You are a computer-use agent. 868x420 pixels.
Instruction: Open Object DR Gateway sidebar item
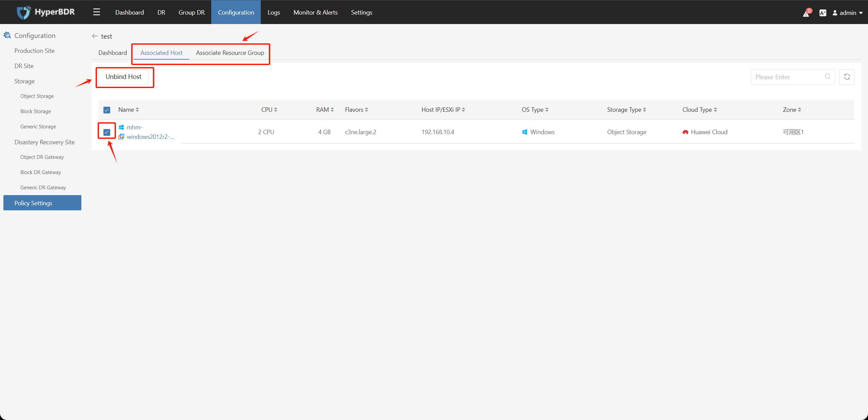(x=42, y=157)
